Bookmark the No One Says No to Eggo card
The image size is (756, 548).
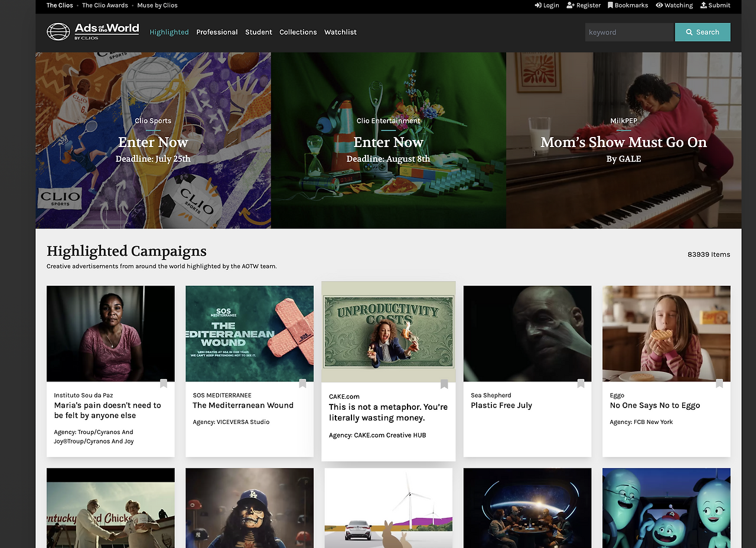[x=719, y=384]
